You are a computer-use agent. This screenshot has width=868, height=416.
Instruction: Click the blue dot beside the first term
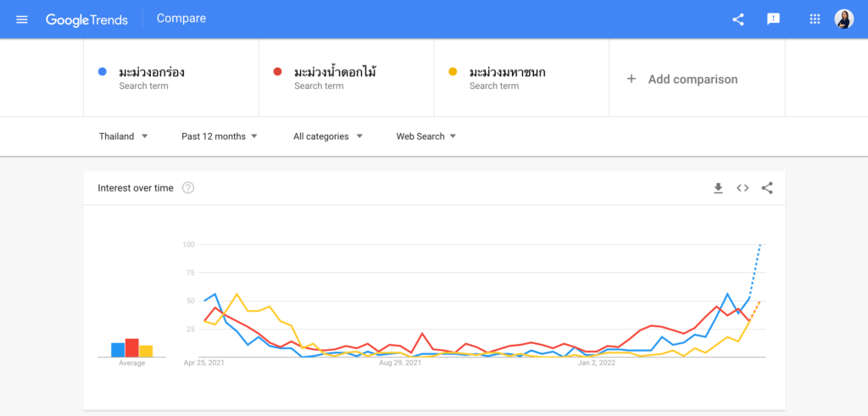click(x=102, y=72)
